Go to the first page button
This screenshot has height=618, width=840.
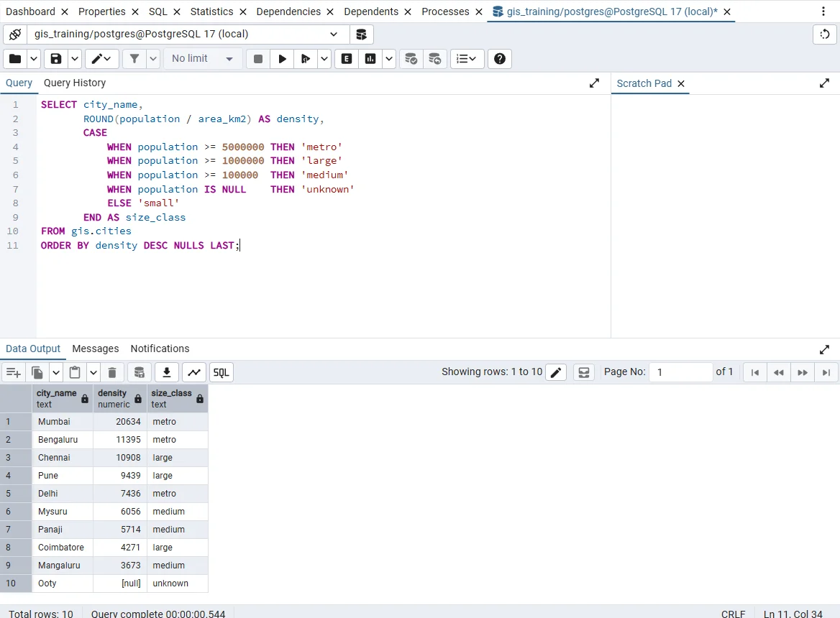[x=755, y=372]
